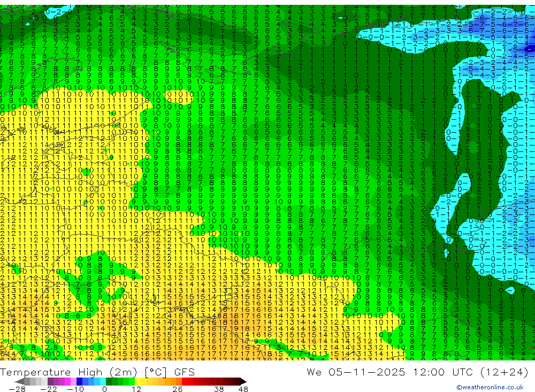Click the 12 legend label
This screenshot has height=392, width=535.
point(136,389)
